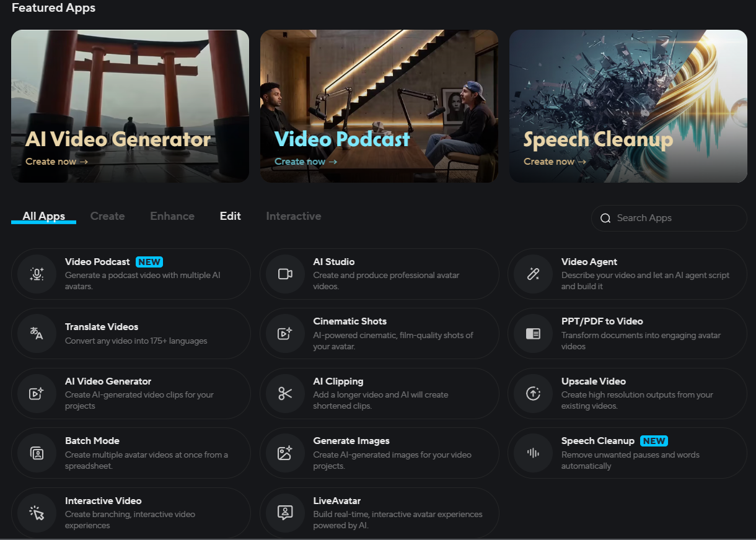Focus the Search Apps input field
Screen dimensions: 756x540
tap(669, 218)
